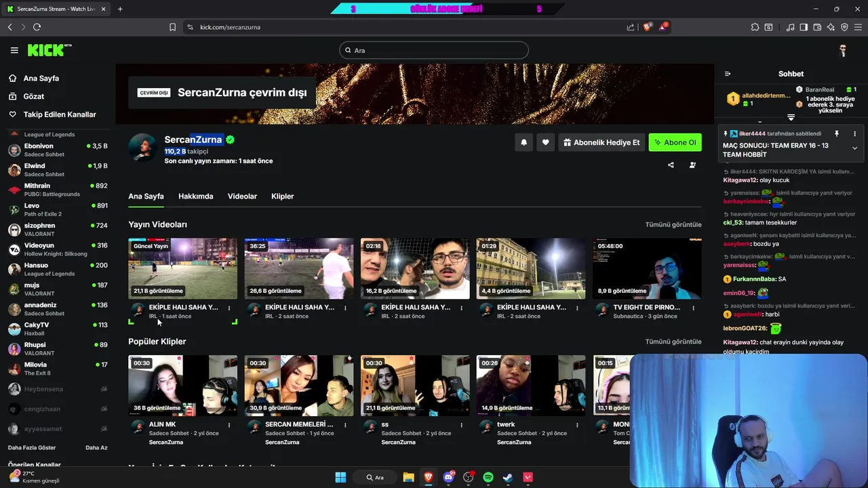The width and height of the screenshot is (868, 488).
Task: Open the browser main menu
Action: pyautogui.click(x=858, y=27)
